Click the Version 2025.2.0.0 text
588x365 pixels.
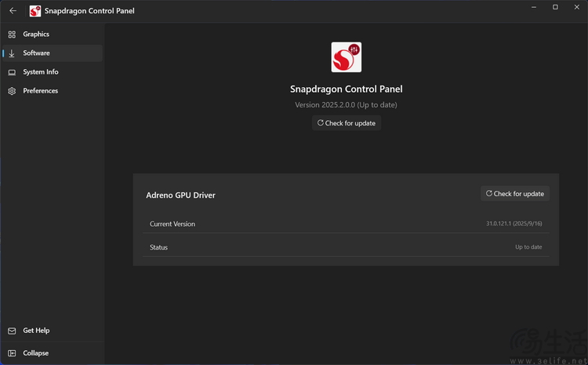tap(346, 105)
